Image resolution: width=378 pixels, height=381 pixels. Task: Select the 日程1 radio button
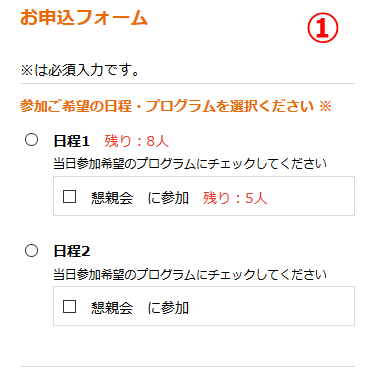[31, 140]
